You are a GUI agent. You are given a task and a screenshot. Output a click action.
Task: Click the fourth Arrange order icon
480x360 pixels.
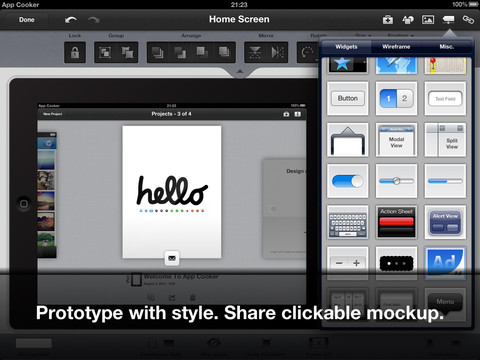(224, 52)
